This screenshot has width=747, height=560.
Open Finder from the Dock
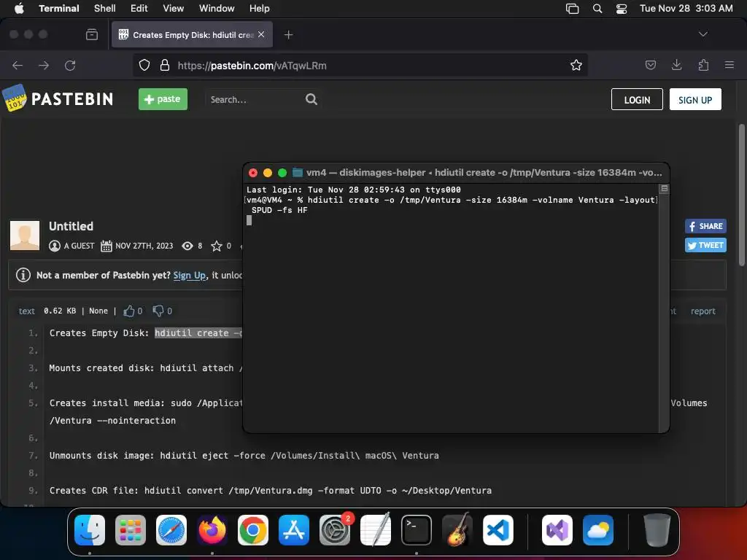tap(90, 530)
